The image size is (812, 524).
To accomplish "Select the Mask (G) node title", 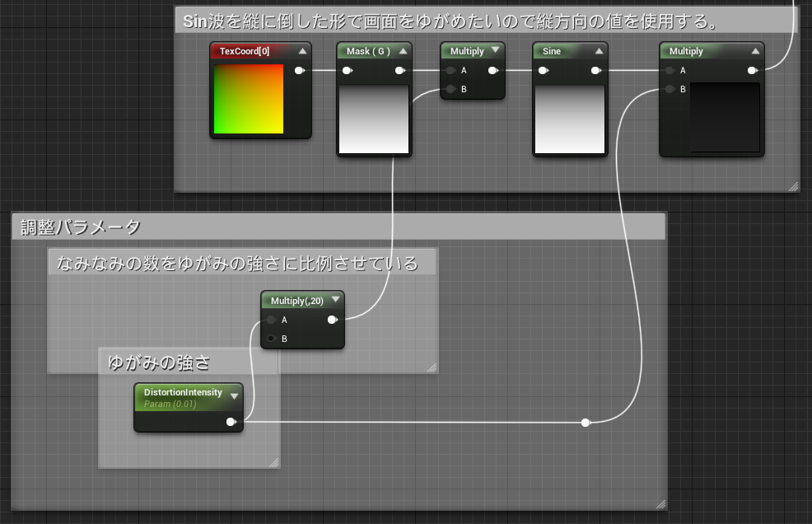I will tap(368, 51).
